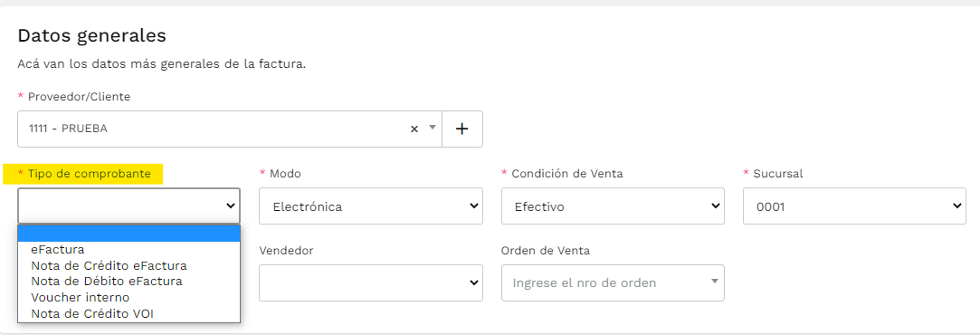Click the chevron on the Vendedor select
This screenshot has height=335, width=980.
472,282
